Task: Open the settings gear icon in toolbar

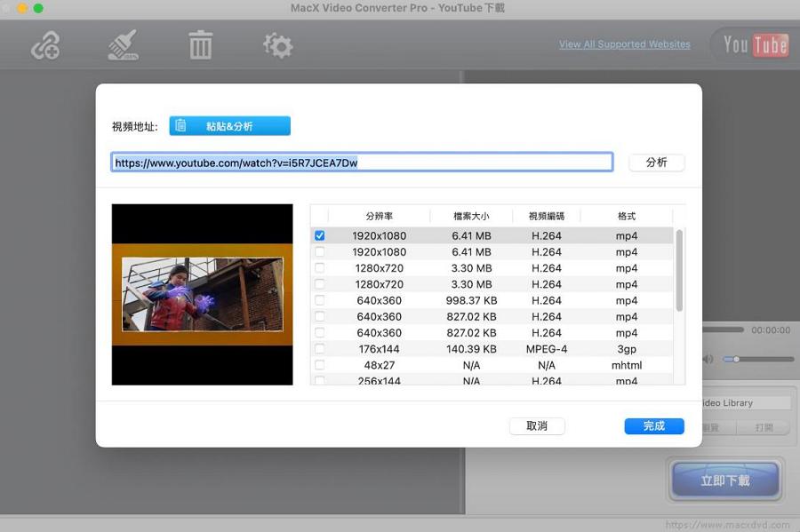Action: tap(278, 45)
